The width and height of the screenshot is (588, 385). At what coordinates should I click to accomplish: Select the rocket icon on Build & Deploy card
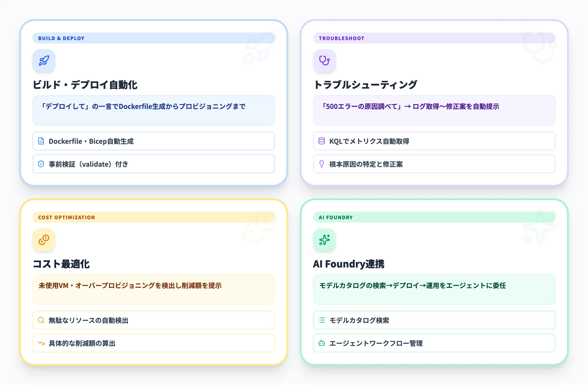[44, 61]
